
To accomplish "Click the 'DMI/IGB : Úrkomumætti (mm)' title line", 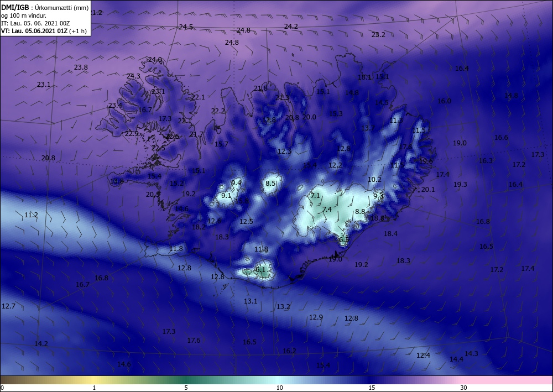I will (x=45, y=8).
